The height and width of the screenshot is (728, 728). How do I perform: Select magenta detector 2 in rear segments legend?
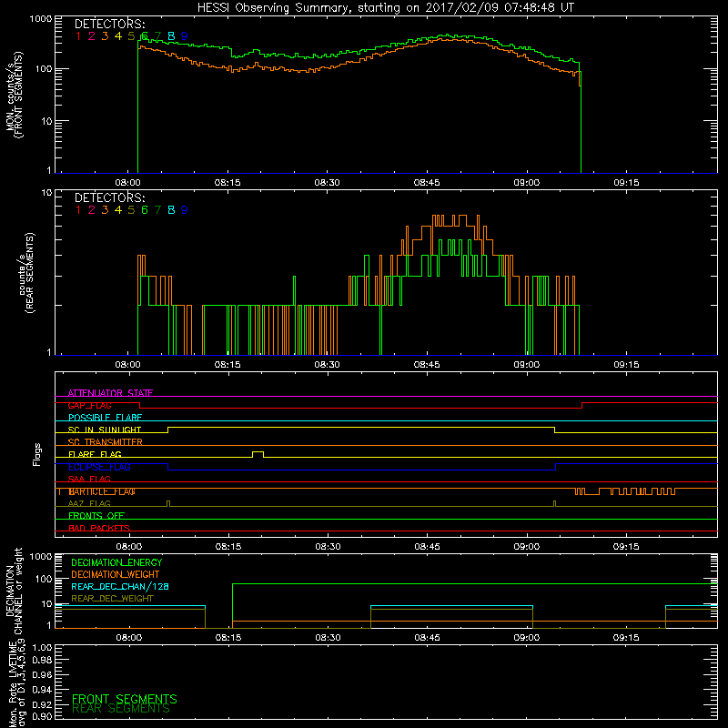92,210
